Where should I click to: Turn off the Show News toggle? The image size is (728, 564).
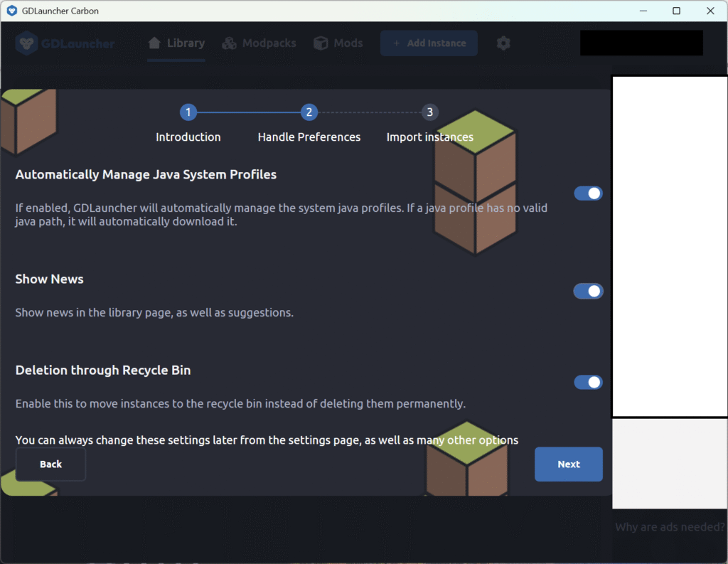[588, 291]
